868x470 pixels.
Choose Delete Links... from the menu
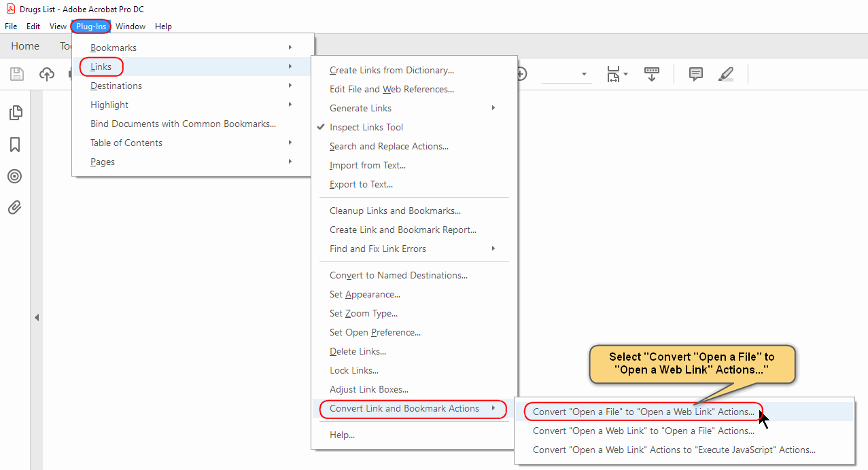click(x=358, y=351)
